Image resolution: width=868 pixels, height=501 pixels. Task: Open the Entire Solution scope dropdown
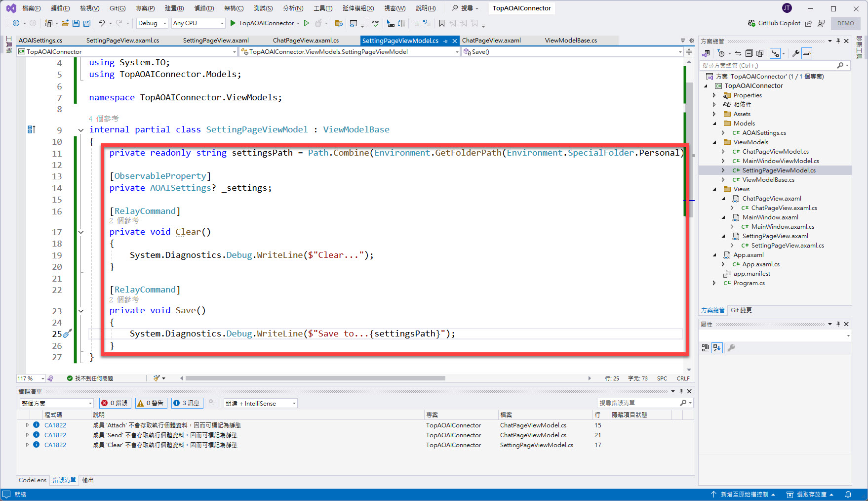[x=56, y=403]
